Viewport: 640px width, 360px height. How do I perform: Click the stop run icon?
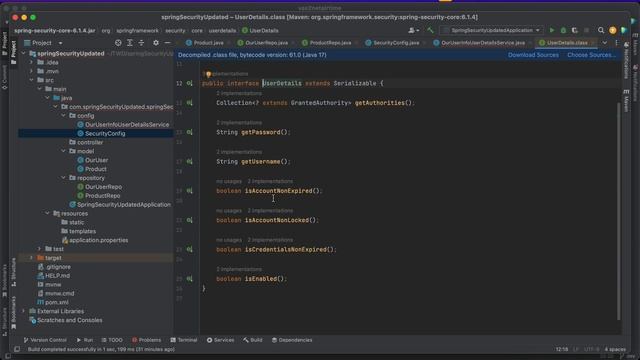click(587, 30)
